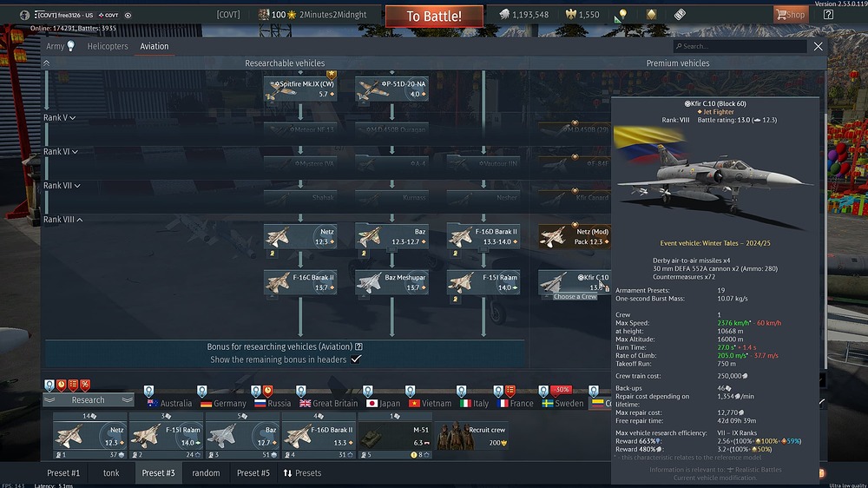Click the lightbulb icon in top bar

click(621, 15)
